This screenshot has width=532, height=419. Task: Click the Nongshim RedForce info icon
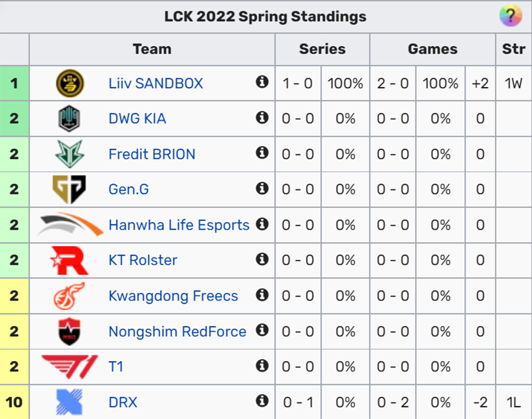point(262,330)
